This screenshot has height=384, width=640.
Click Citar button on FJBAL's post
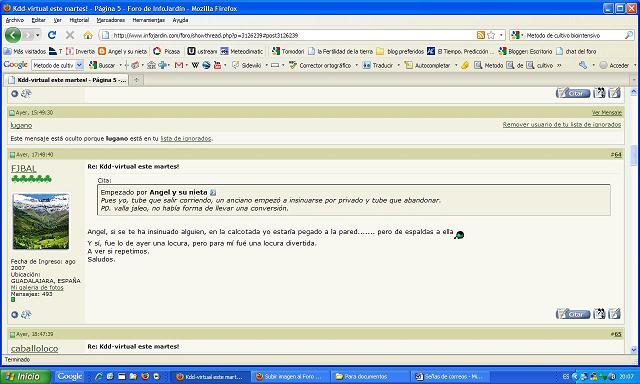pos(573,314)
